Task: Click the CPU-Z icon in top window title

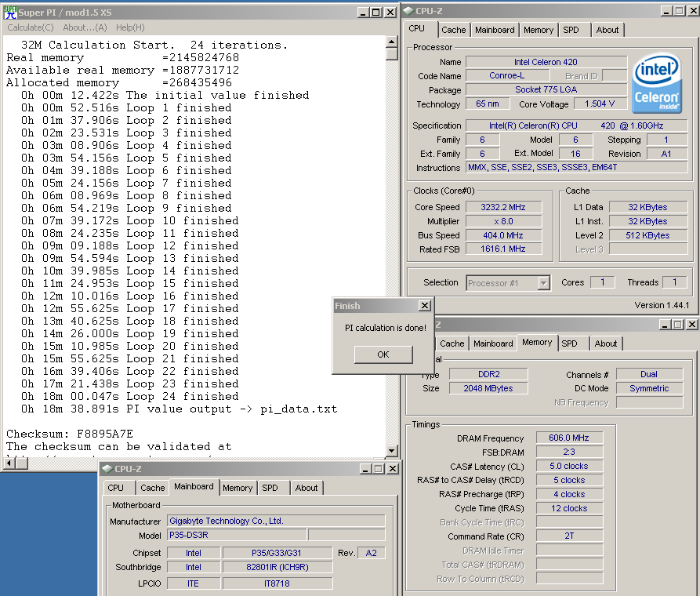Action: [408, 11]
